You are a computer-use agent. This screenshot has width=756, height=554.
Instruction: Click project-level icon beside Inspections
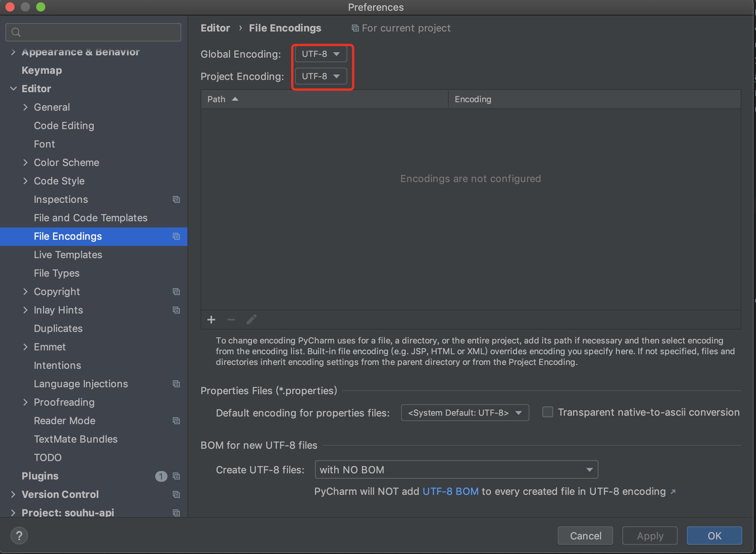coord(176,199)
